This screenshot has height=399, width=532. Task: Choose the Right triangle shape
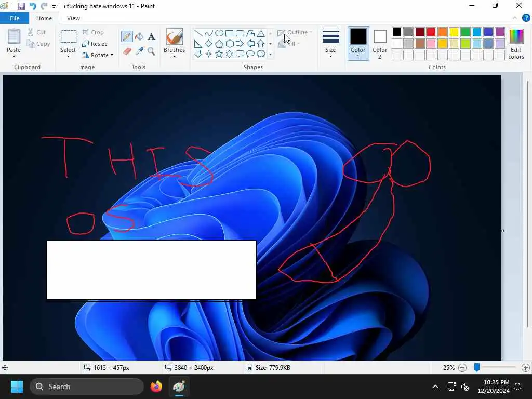tap(198, 44)
